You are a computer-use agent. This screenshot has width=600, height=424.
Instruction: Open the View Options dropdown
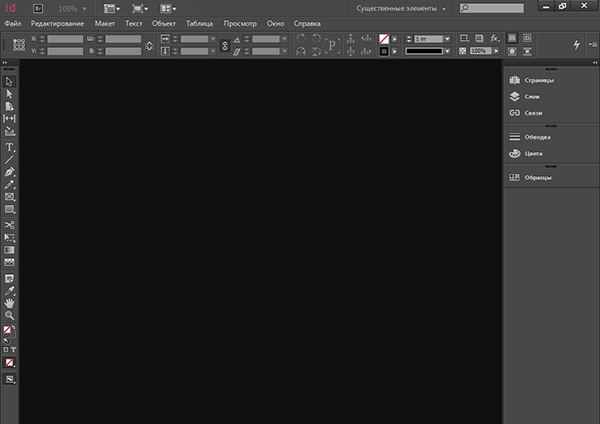point(112,8)
